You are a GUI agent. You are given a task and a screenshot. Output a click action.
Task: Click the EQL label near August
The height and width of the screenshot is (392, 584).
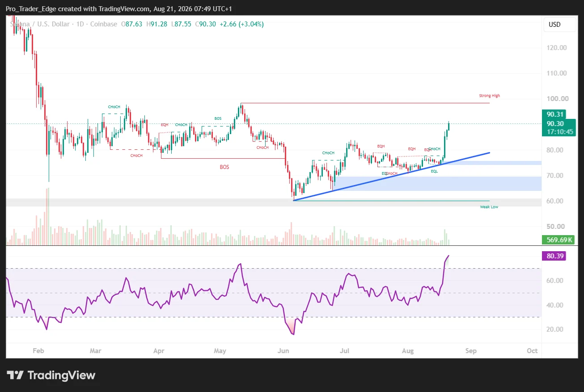pos(434,171)
